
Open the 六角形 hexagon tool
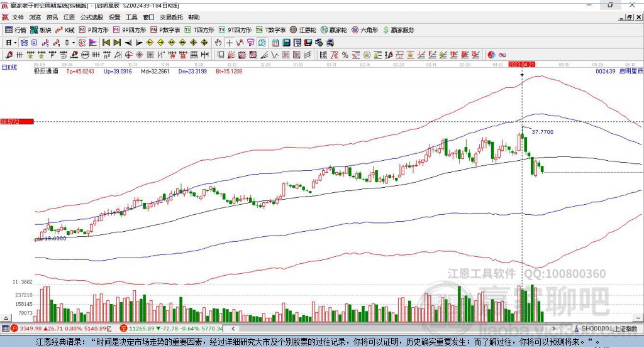[x=365, y=30]
